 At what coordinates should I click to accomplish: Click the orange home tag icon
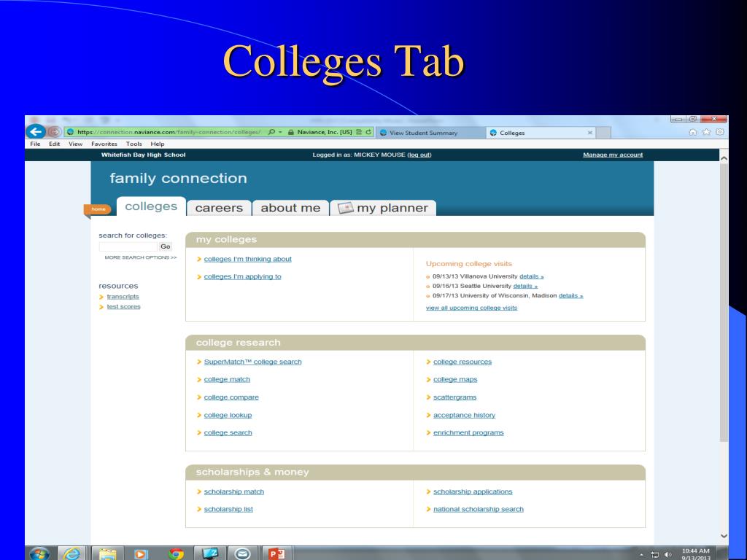(98, 209)
